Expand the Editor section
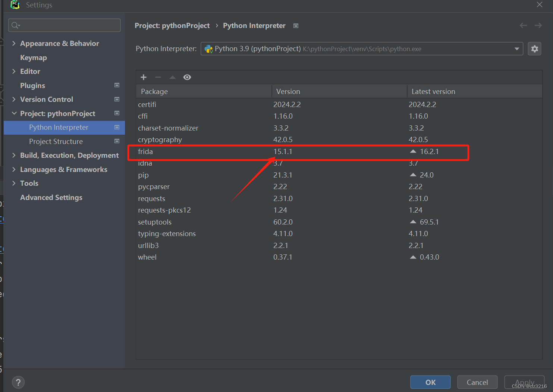553x392 pixels. pos(14,71)
